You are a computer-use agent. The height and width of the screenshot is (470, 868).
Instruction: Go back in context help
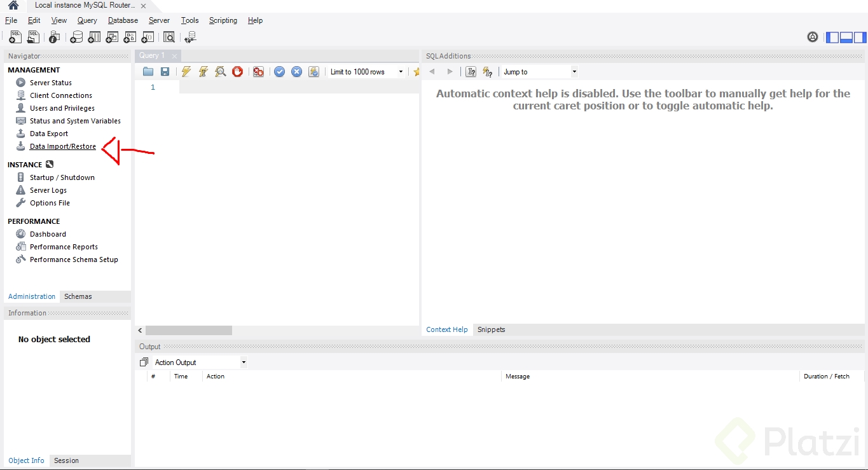point(432,72)
